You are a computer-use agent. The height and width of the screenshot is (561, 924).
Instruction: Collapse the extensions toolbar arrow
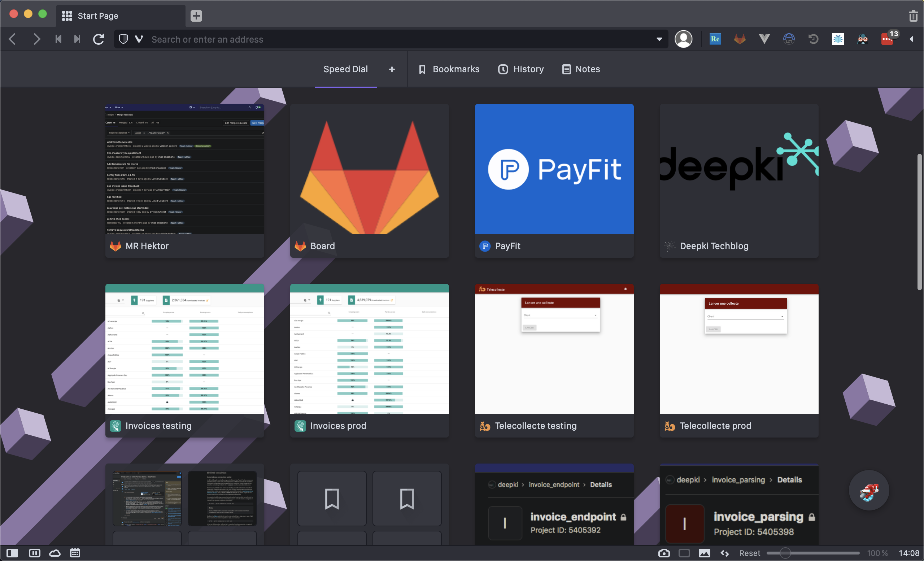(x=911, y=39)
